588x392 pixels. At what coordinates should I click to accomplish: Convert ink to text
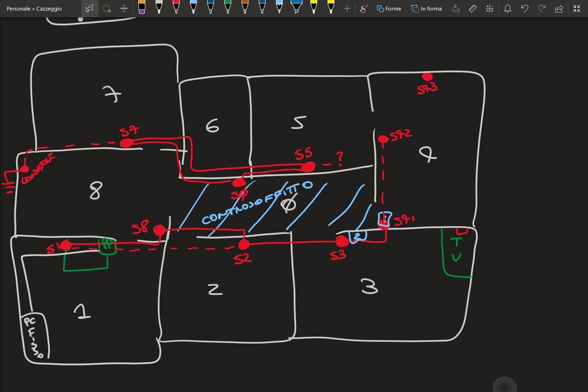pyautogui.click(x=455, y=9)
